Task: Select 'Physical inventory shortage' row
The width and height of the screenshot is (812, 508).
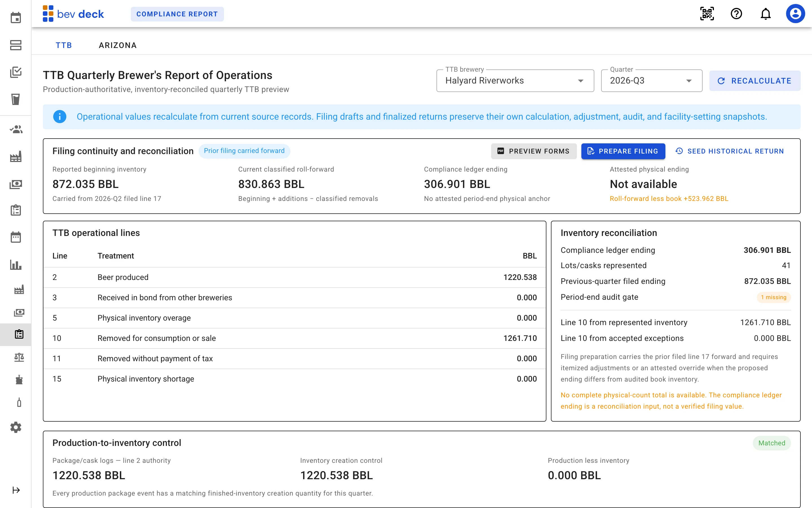Action: click(x=294, y=379)
